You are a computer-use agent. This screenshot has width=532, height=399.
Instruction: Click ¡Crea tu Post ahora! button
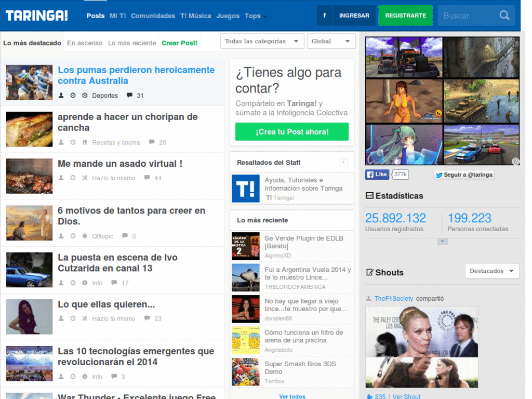point(291,132)
